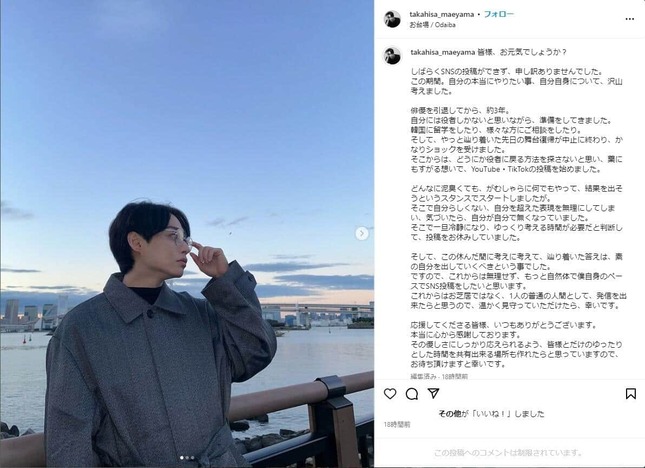The image size is (645, 468).
Task: Open the お台場 / Odaiba location link
Action: pos(432,25)
